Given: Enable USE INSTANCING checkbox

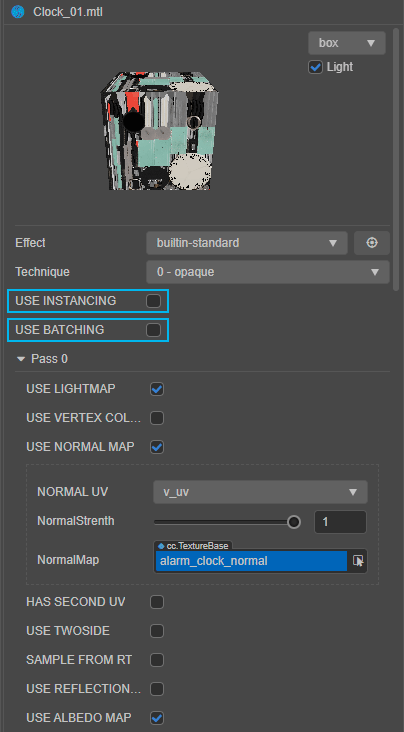Looking at the screenshot, I should click(153, 301).
